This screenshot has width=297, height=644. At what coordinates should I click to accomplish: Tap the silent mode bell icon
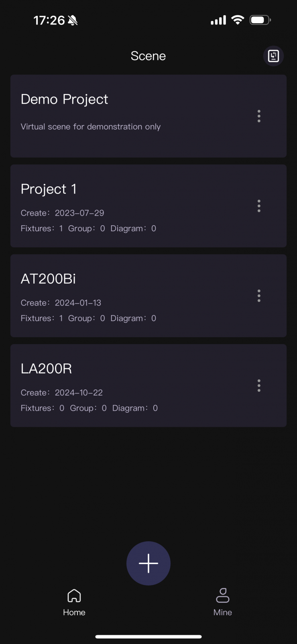point(73,20)
